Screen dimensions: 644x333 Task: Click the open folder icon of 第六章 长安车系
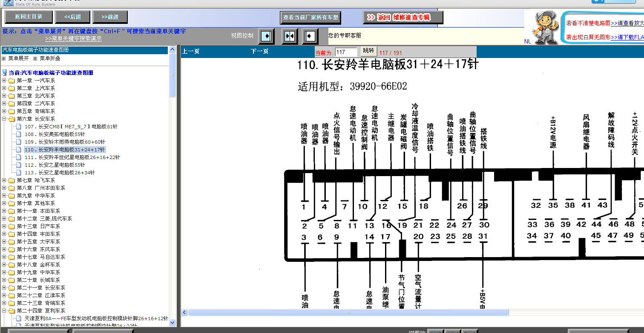[11, 119]
